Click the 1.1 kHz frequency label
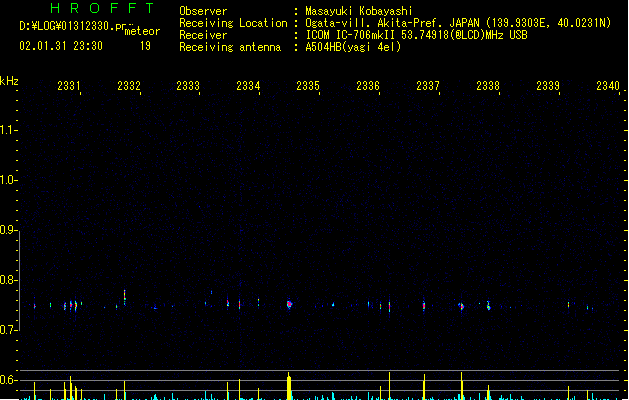The width and height of the screenshot is (629, 400). (x=7, y=130)
